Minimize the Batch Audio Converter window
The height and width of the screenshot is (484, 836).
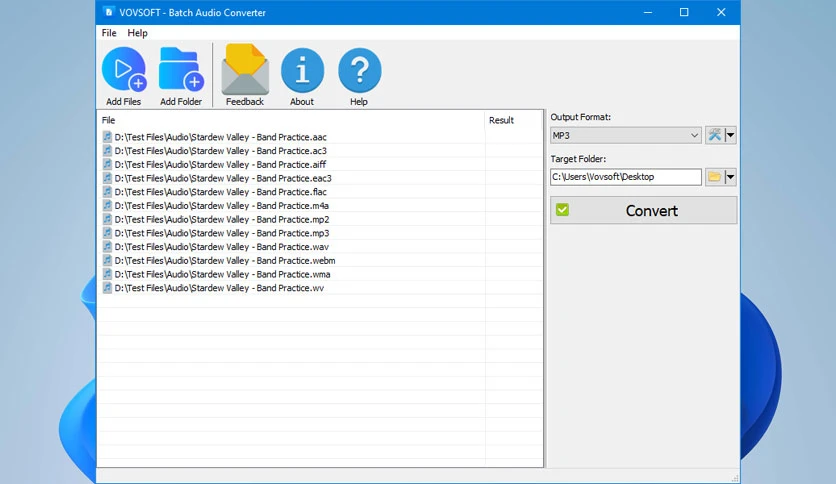click(x=648, y=12)
